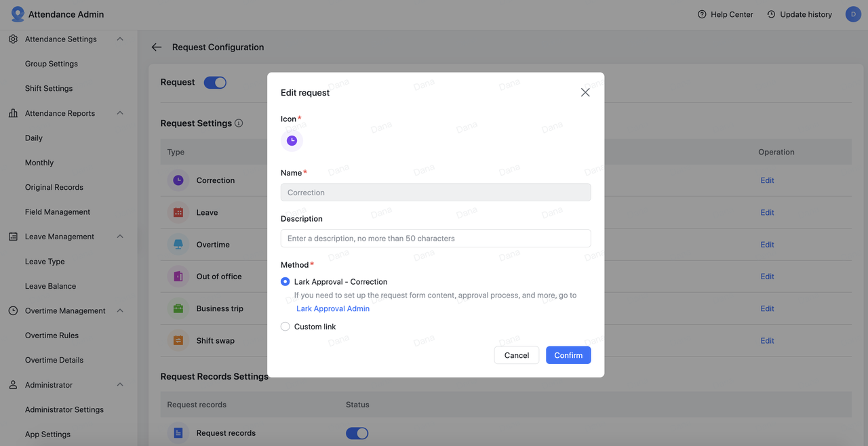Screen dimensions: 868x446
Task: Open Overtime Details
Action: 54,360
